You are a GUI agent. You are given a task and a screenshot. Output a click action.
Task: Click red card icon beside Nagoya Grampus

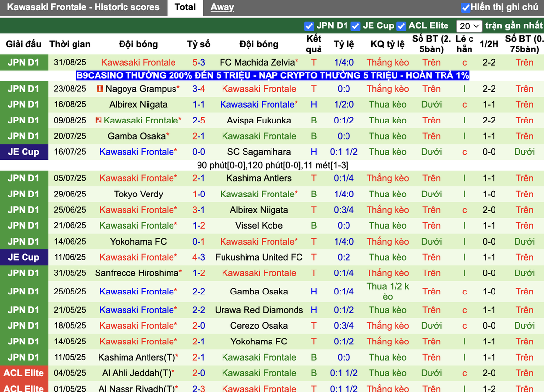point(100,89)
